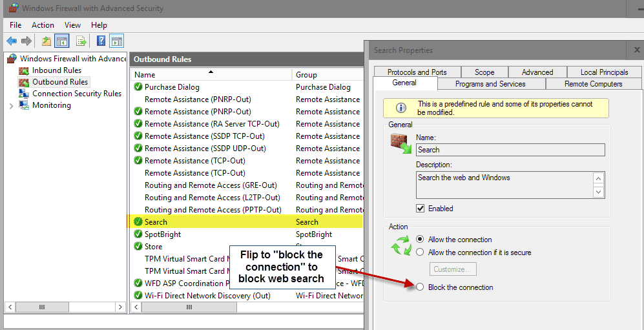Switch to the Advanced tab

pos(537,72)
